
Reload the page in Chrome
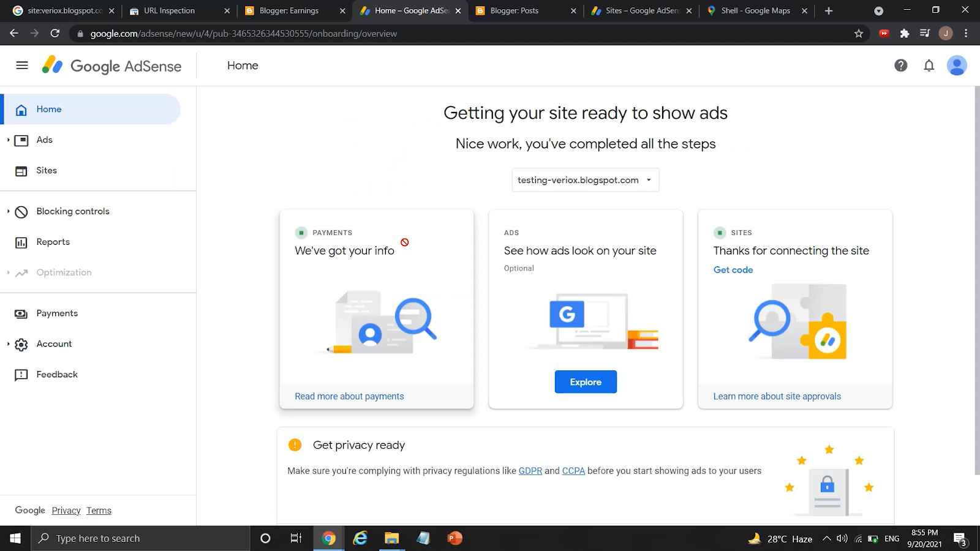(x=55, y=34)
